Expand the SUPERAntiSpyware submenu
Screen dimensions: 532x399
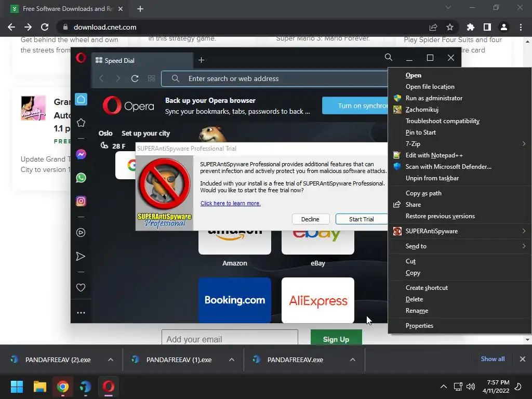(x=460, y=231)
